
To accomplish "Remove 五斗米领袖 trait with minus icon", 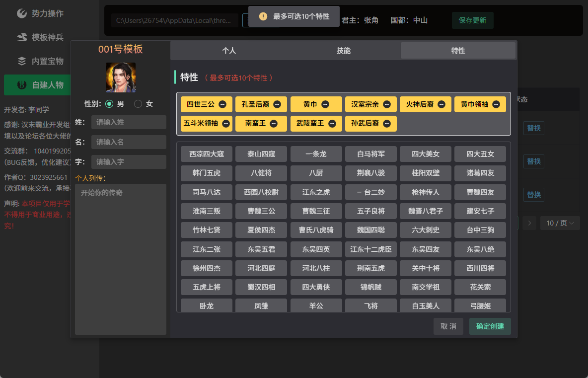I will [x=226, y=123].
